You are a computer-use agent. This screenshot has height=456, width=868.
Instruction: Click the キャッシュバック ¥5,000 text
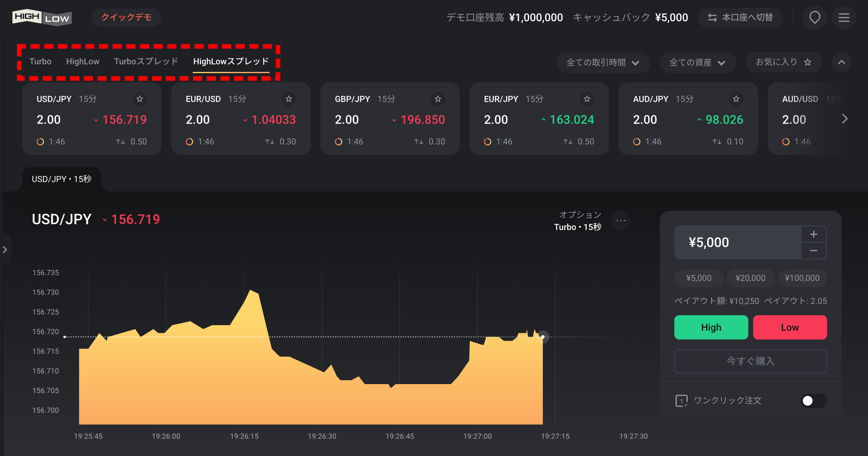(630, 18)
